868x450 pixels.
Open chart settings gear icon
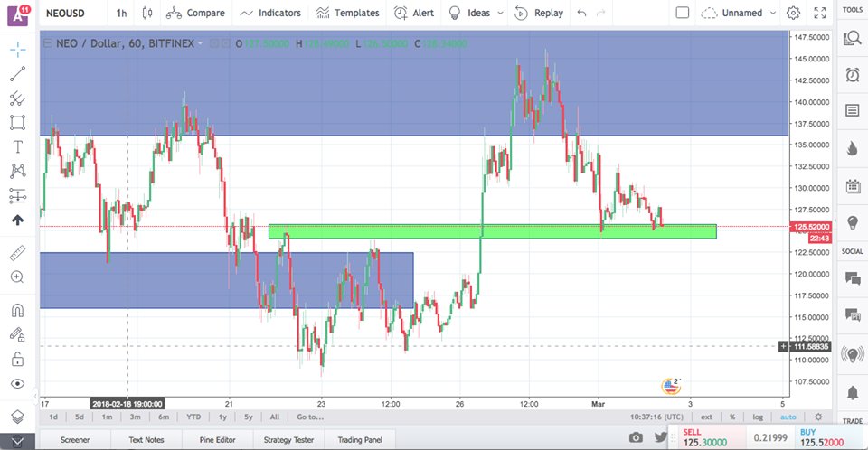click(793, 13)
